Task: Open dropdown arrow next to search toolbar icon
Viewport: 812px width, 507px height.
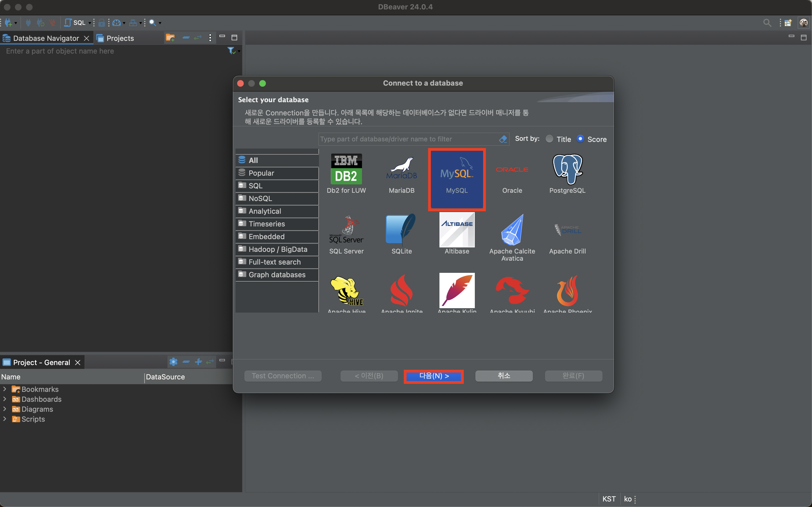Action: pyautogui.click(x=160, y=23)
